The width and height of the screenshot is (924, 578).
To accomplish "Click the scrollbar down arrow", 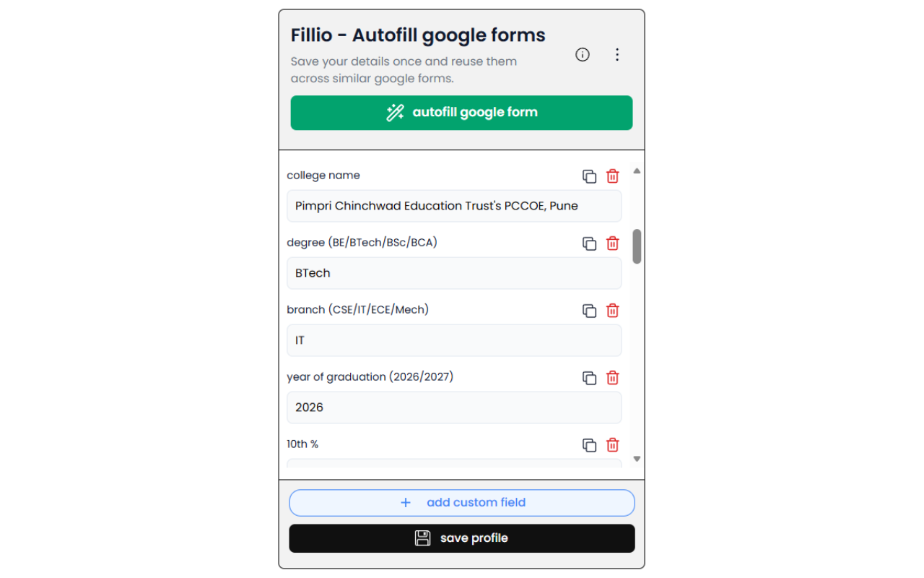I will 637,459.
